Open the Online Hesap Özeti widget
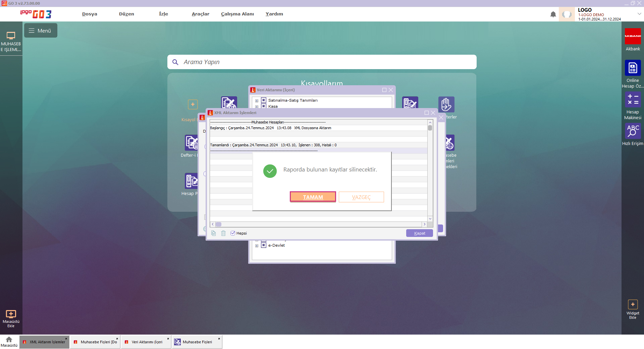Viewport: 644px width, 349px height. pos(633,68)
